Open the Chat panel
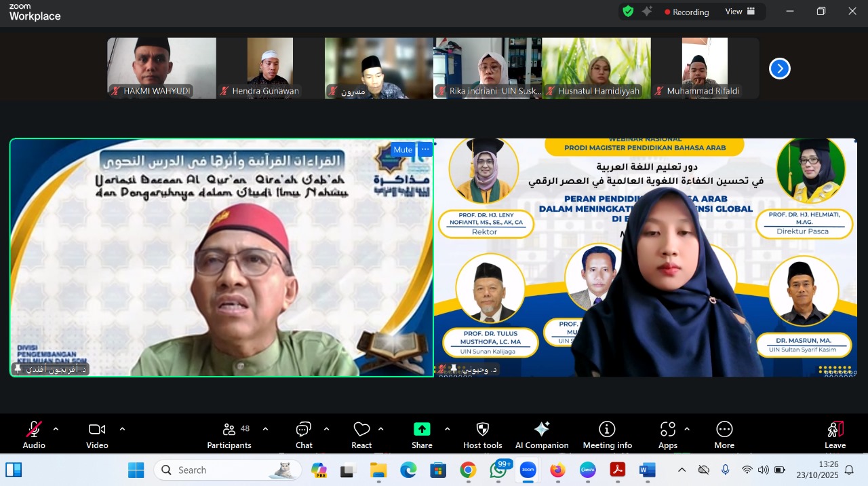 pos(303,434)
